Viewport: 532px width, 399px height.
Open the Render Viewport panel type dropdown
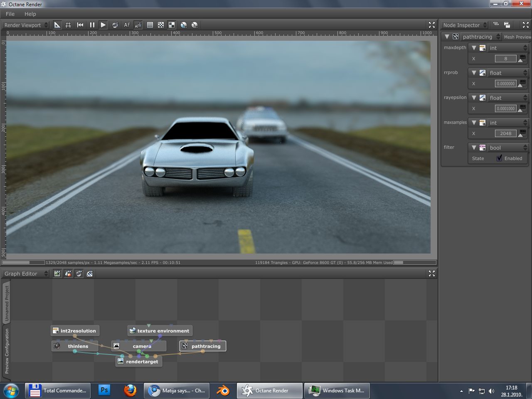point(26,25)
